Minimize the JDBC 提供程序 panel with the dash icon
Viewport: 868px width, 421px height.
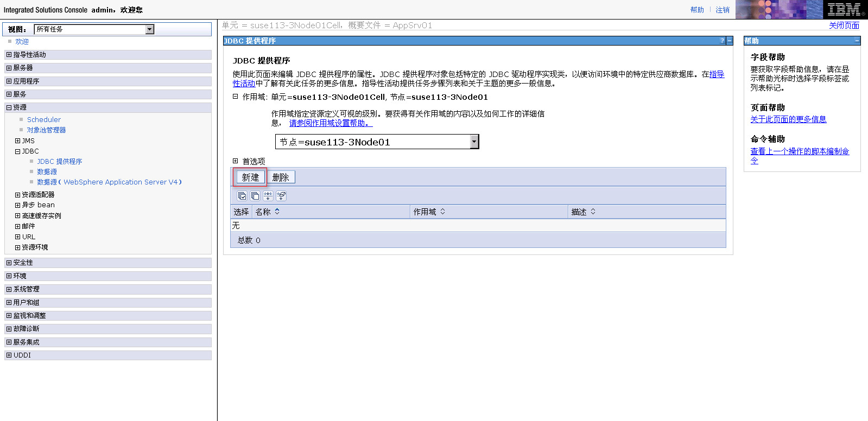[x=730, y=41]
